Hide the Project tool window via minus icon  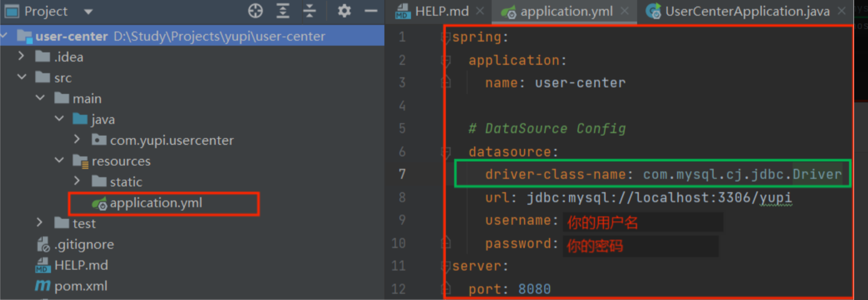[370, 11]
